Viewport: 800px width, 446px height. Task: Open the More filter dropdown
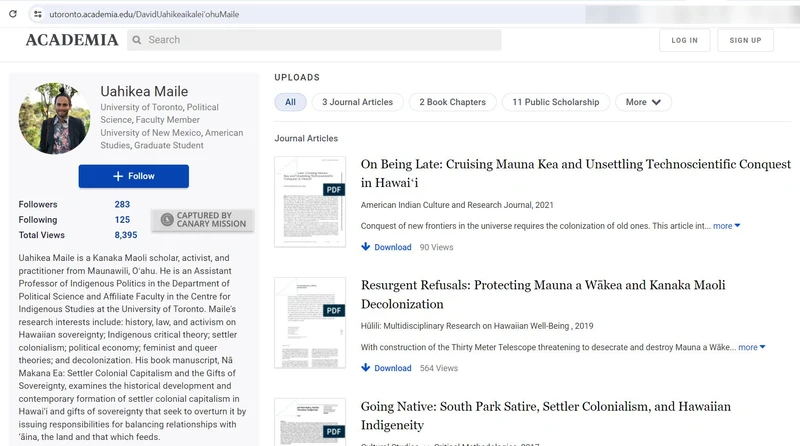tap(643, 102)
